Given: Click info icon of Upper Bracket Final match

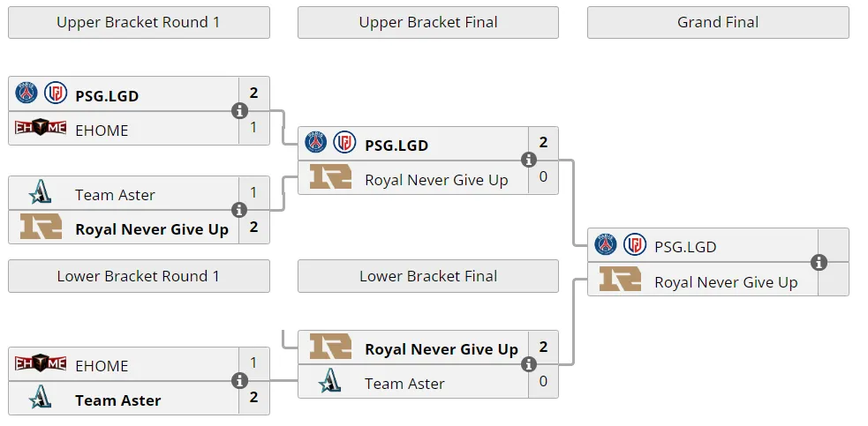Looking at the screenshot, I should coord(529,160).
